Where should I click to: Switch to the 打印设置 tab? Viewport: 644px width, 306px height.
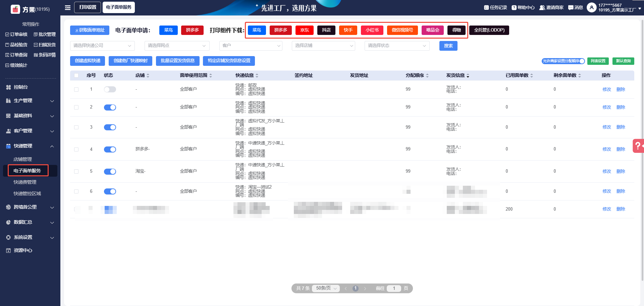click(88, 7)
